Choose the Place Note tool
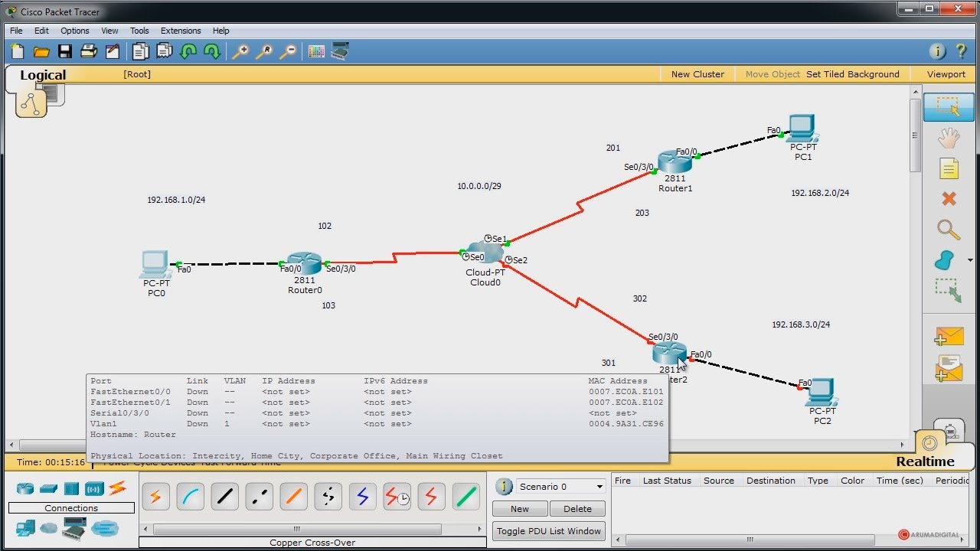Screen dimensions: 980x551 (x=949, y=168)
